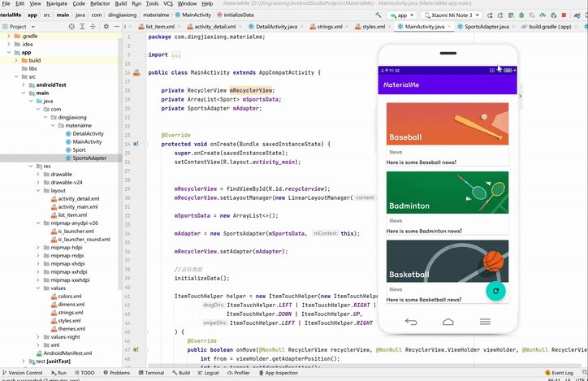The width and height of the screenshot is (588, 381).
Task: Open the app run configuration dropdown
Action: pyautogui.click(x=400, y=15)
